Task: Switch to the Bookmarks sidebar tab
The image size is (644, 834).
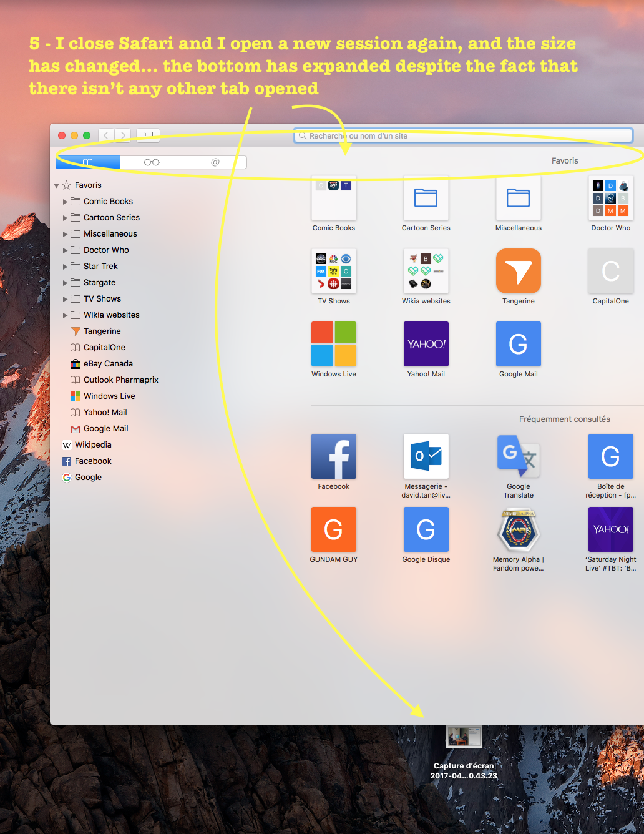Action: tap(87, 162)
